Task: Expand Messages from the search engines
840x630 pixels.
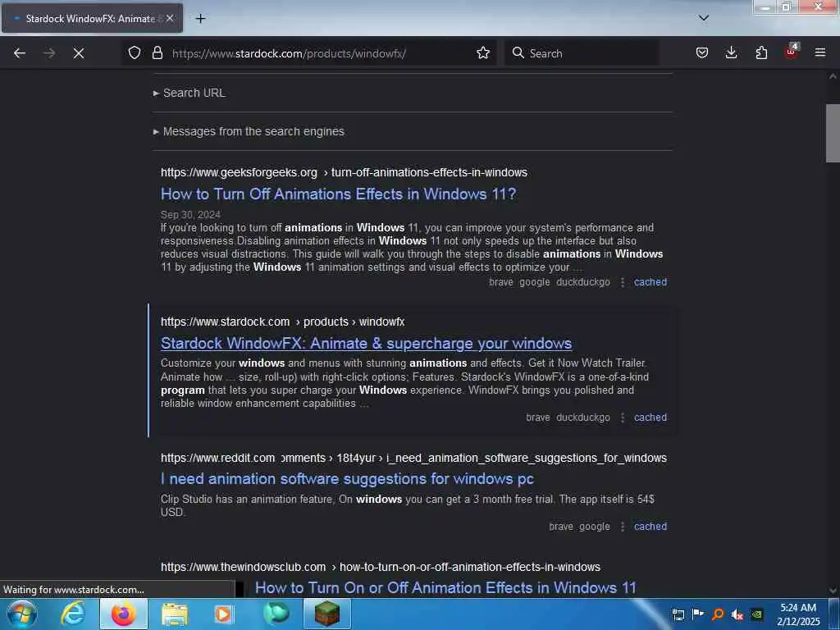Action: tap(249, 131)
